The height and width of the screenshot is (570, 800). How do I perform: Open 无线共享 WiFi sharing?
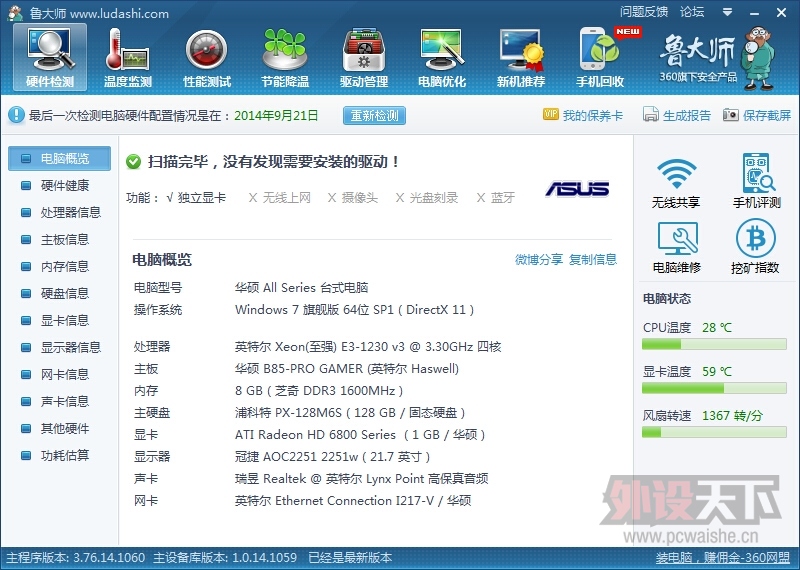tap(676, 182)
